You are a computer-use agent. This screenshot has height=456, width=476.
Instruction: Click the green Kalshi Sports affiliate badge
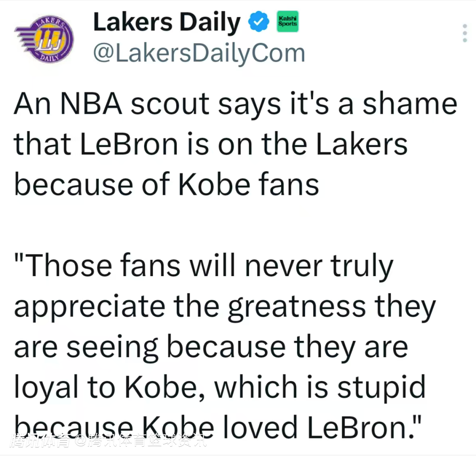[x=287, y=22]
